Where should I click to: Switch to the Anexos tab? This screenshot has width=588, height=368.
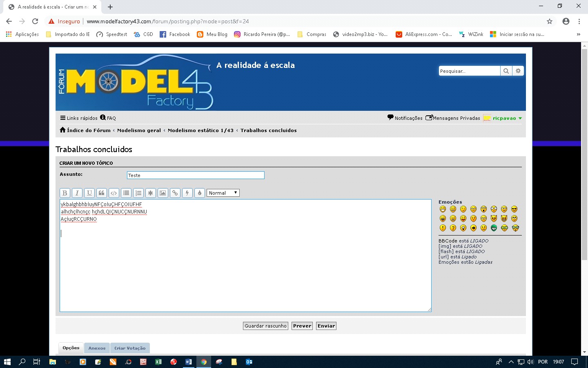[x=97, y=348]
